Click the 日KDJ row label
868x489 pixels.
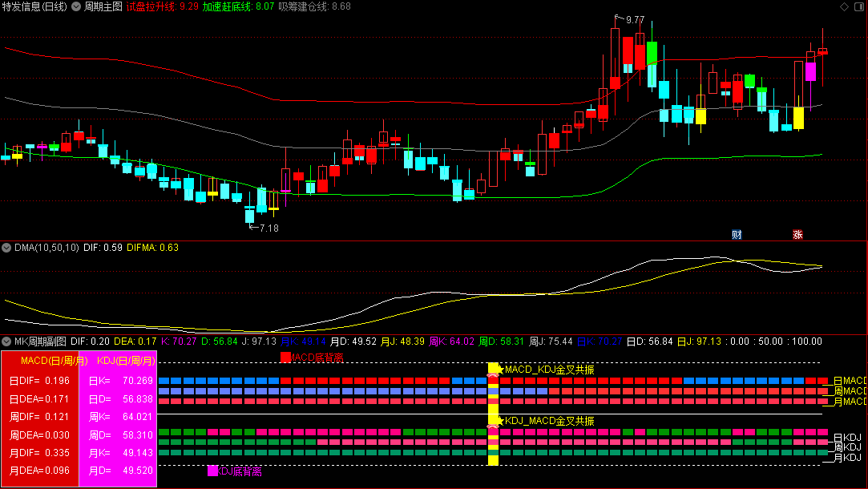(847, 438)
